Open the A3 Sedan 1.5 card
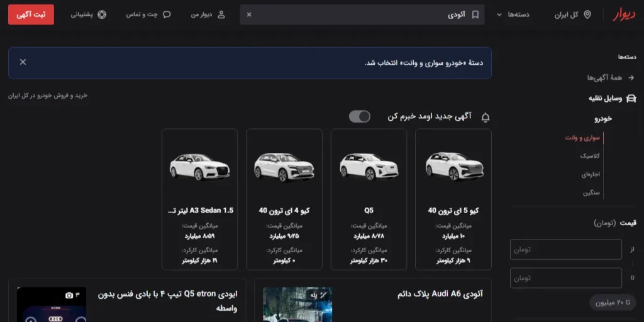This screenshot has height=322, width=644. (x=199, y=199)
